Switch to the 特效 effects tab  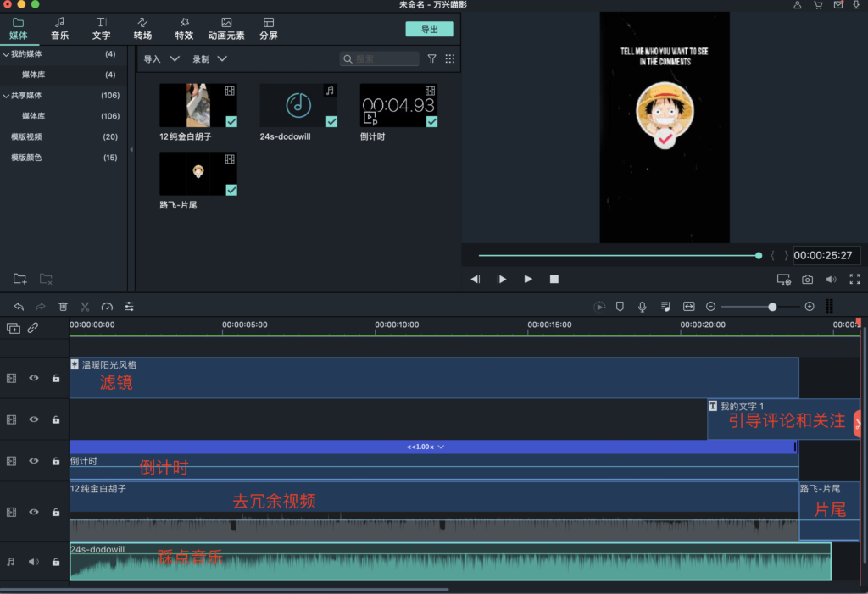184,29
